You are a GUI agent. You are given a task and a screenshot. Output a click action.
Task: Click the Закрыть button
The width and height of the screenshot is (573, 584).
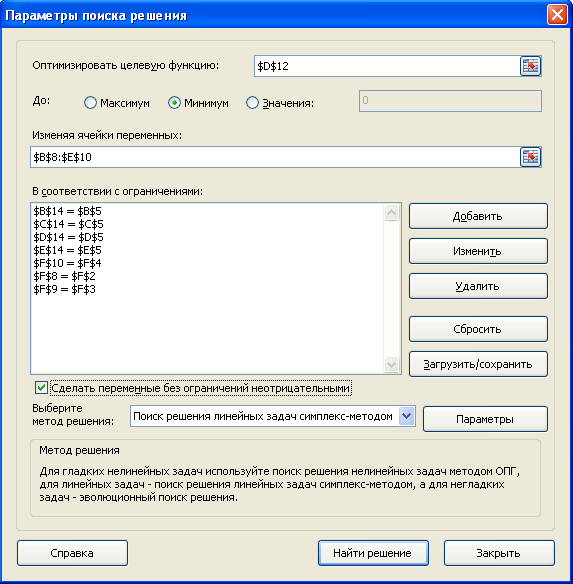coord(499,553)
